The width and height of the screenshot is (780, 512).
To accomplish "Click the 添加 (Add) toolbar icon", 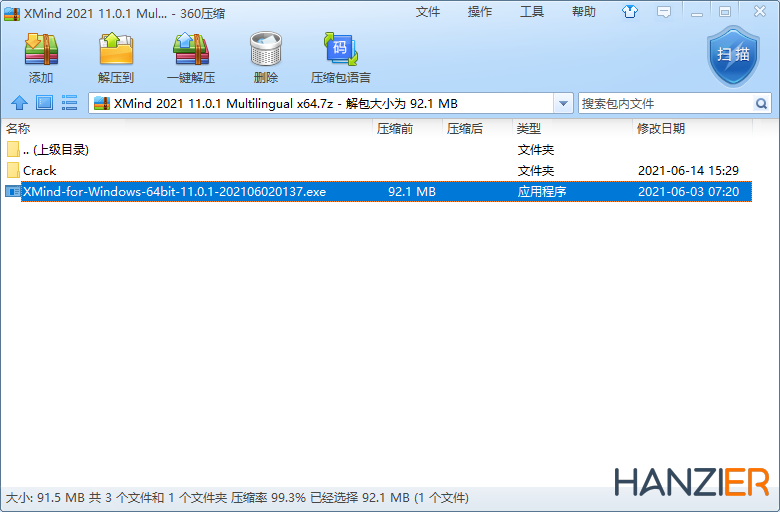I will coord(41,57).
